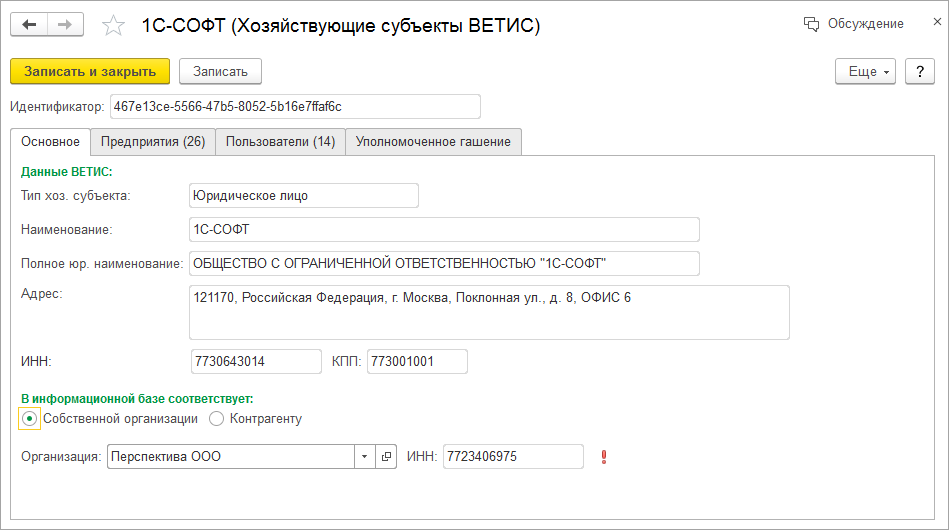This screenshot has height=530, width=949.
Task: Open the Обсуждение discussion panel
Action: pos(853,24)
